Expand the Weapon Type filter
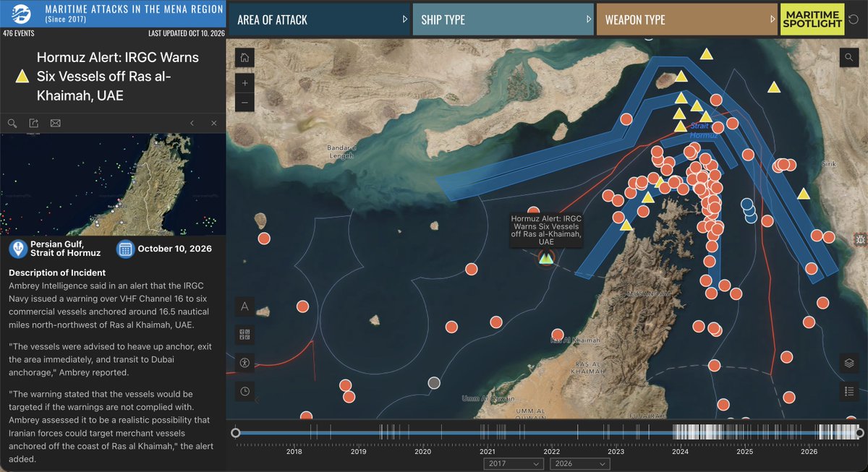 pyautogui.click(x=687, y=20)
